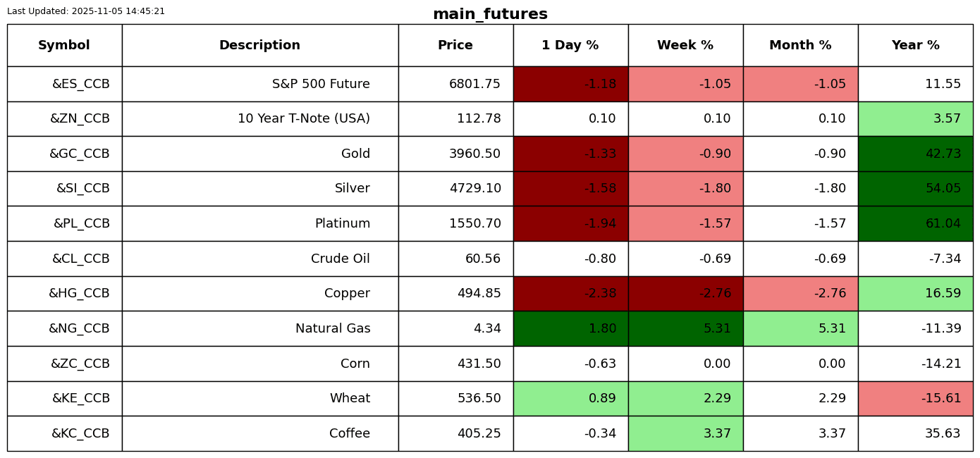
Task: Select the Week % column header
Action: point(685,45)
